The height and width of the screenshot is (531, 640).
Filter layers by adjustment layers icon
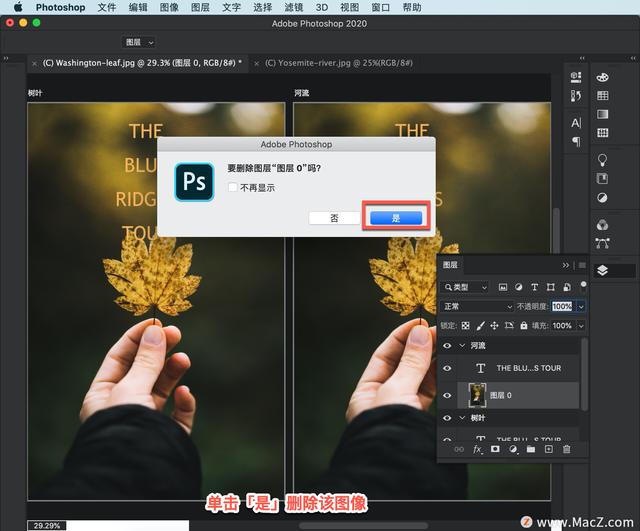pyautogui.click(x=518, y=287)
